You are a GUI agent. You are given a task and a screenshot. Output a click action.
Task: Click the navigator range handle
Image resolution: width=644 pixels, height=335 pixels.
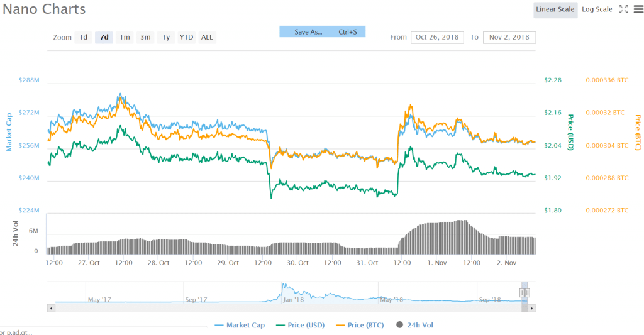(525, 292)
